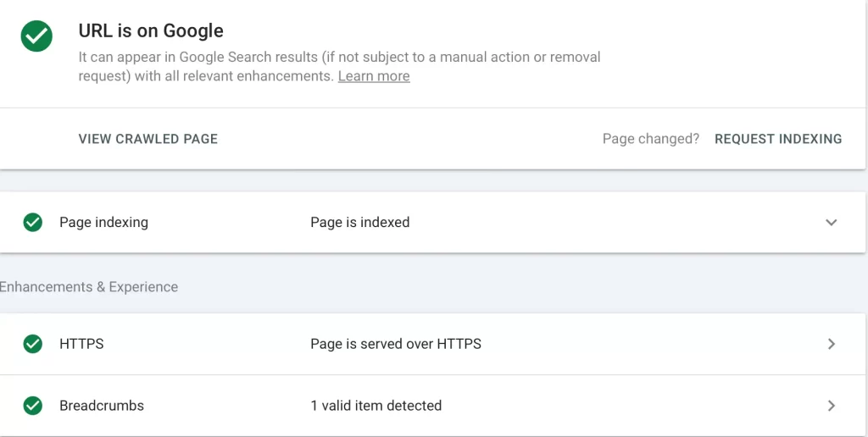Image resolution: width=868 pixels, height=437 pixels.
Task: Select the Page indexing row label
Action: pos(103,223)
